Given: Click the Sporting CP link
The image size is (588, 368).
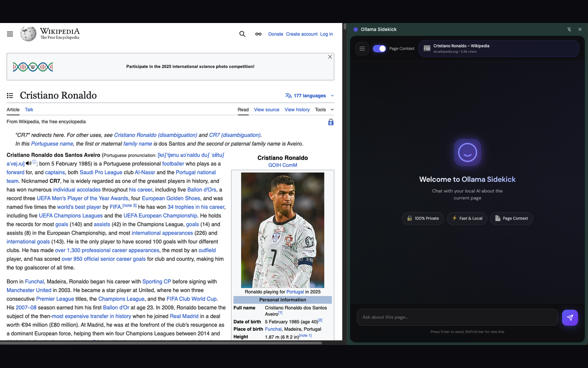Looking at the screenshot, I should (x=157, y=282).
